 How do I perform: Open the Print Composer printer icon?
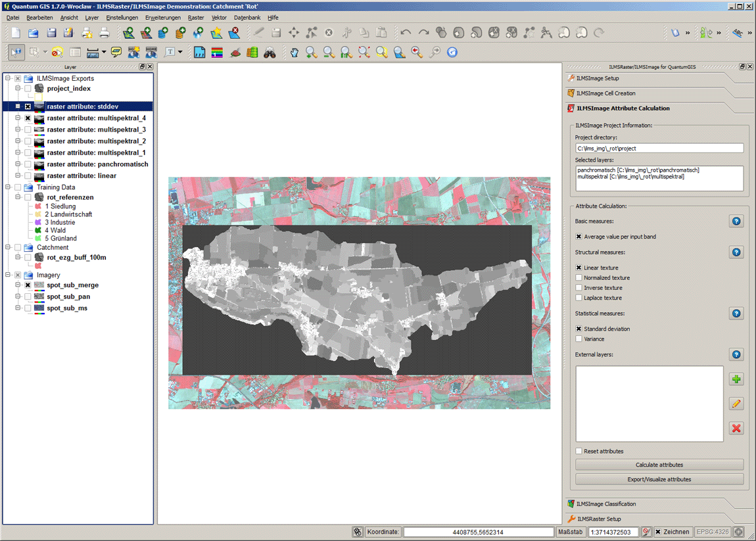(x=104, y=33)
